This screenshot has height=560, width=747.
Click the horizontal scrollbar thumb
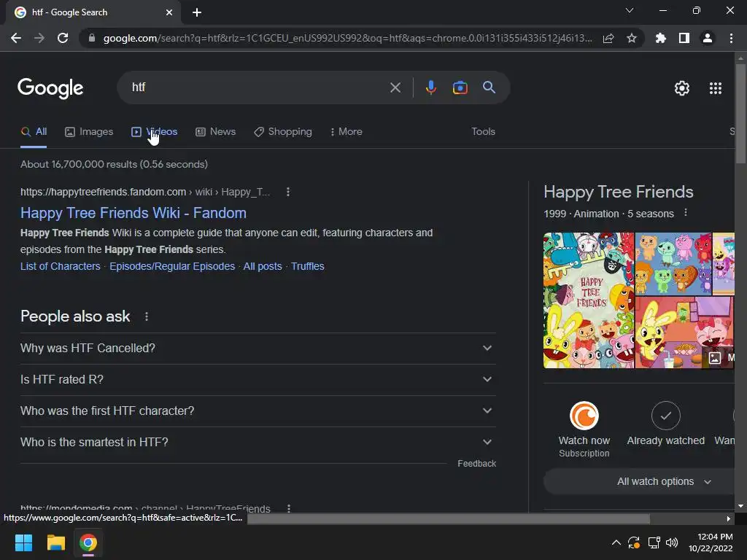point(449,519)
